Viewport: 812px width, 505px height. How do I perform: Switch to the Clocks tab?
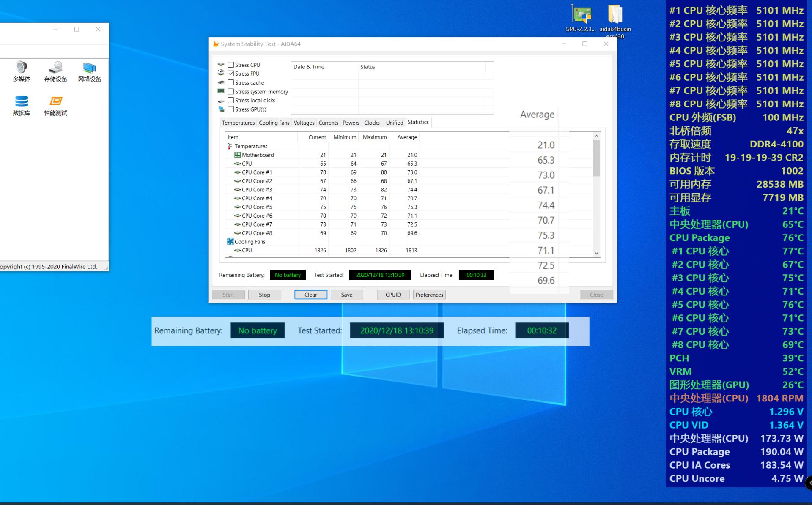[x=372, y=123]
